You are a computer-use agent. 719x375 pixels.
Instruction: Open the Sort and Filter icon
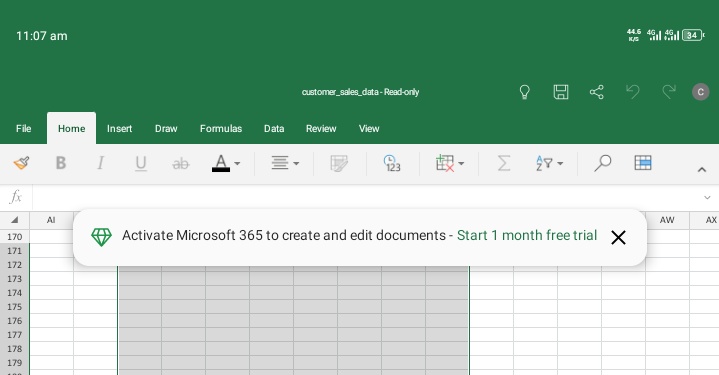pos(544,163)
